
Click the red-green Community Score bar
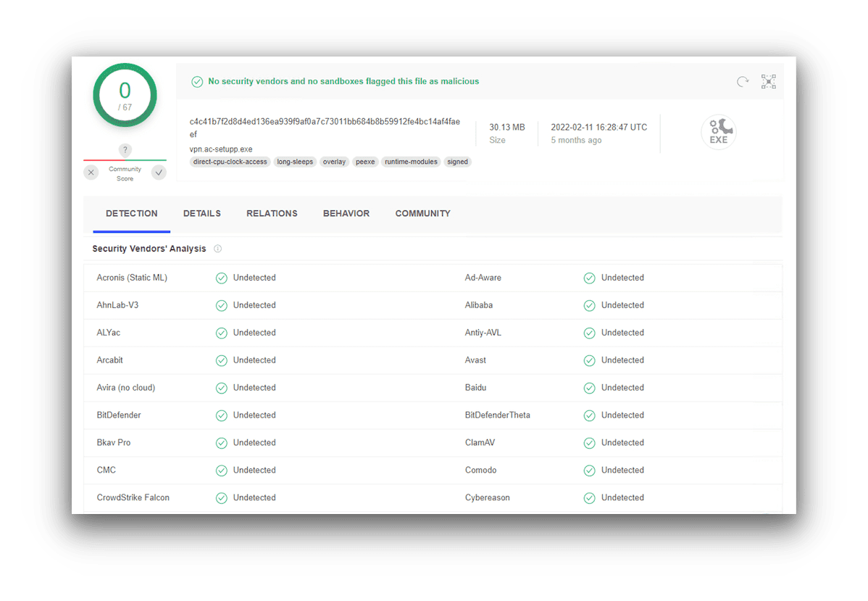pos(125,159)
